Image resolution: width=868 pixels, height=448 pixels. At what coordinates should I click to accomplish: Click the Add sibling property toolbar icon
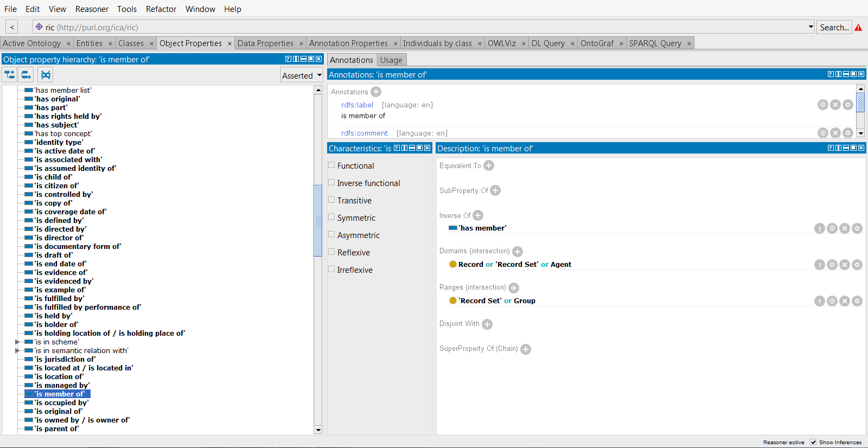26,75
